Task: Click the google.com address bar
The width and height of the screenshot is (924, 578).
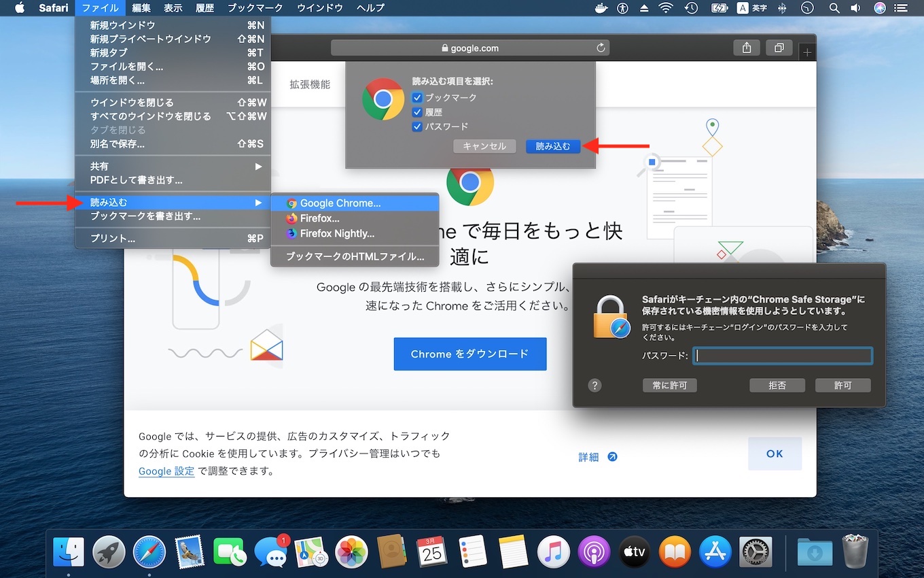Action: tap(470, 48)
